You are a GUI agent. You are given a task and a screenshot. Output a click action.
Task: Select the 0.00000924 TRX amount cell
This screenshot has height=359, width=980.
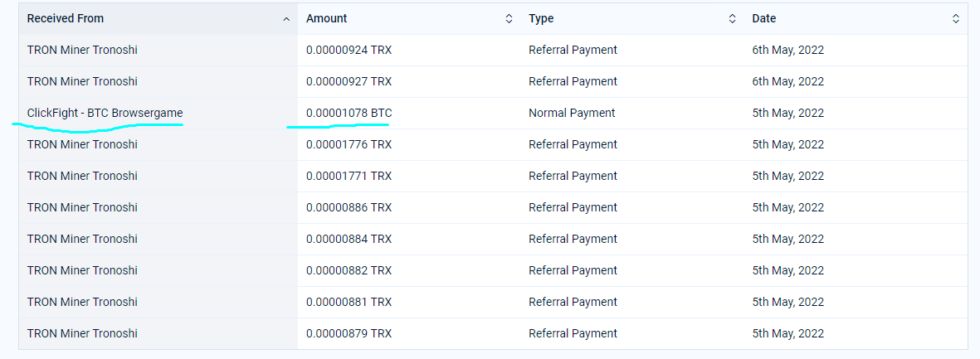click(349, 50)
